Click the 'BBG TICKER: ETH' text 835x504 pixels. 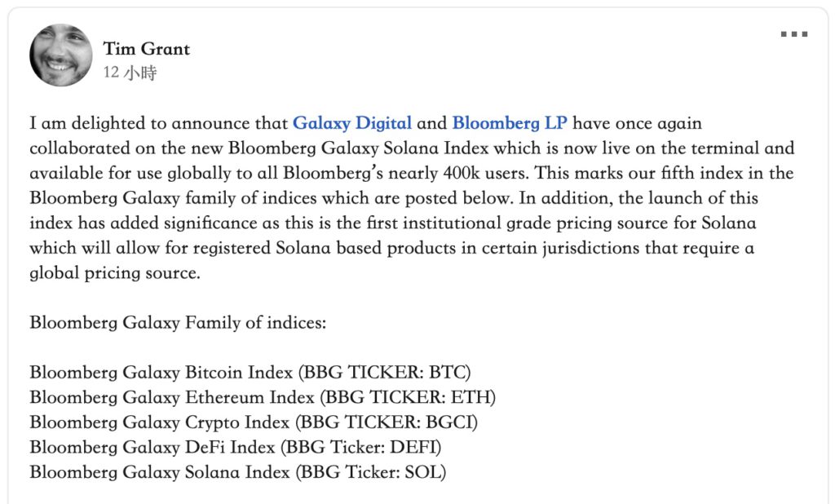click(x=409, y=397)
